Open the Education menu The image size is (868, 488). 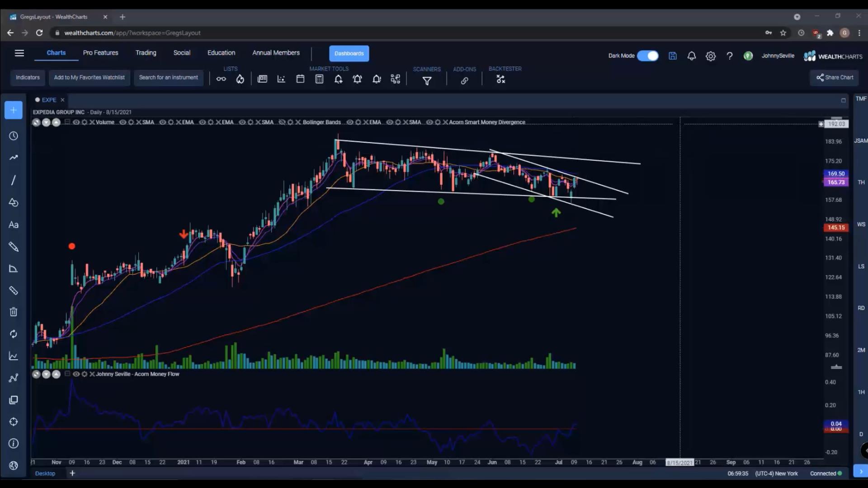(221, 53)
